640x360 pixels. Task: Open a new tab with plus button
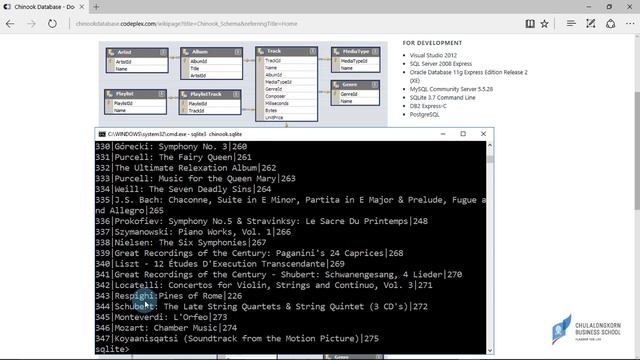click(96, 7)
